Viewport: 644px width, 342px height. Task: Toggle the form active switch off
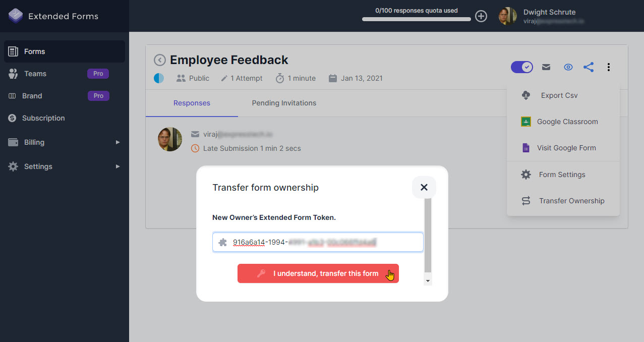tap(521, 67)
